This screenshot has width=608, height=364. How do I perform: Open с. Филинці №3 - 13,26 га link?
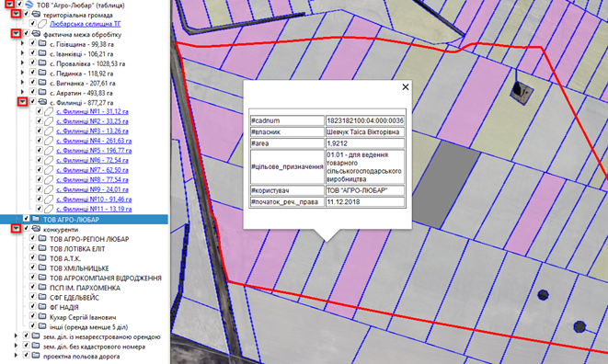[x=92, y=131]
